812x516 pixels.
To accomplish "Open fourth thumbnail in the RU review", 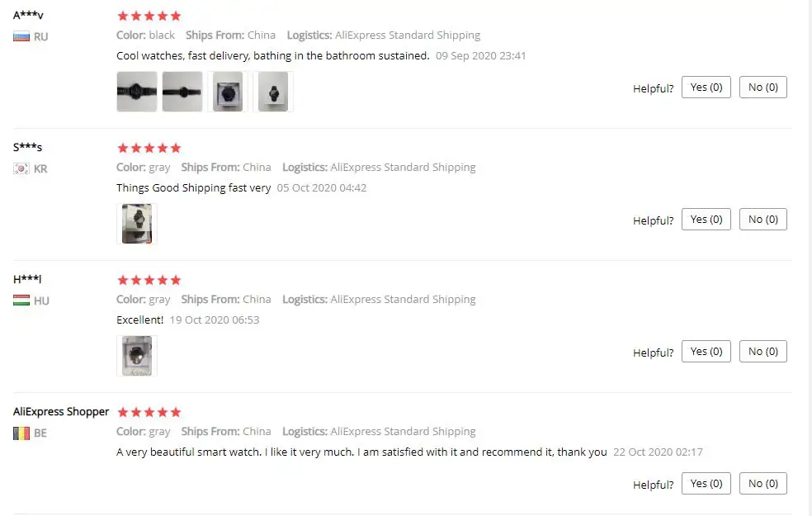I will point(273,92).
